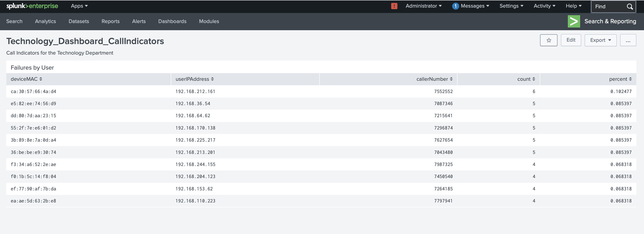The height and width of the screenshot is (234, 644).
Task: Open the Datasets tab
Action: click(79, 21)
